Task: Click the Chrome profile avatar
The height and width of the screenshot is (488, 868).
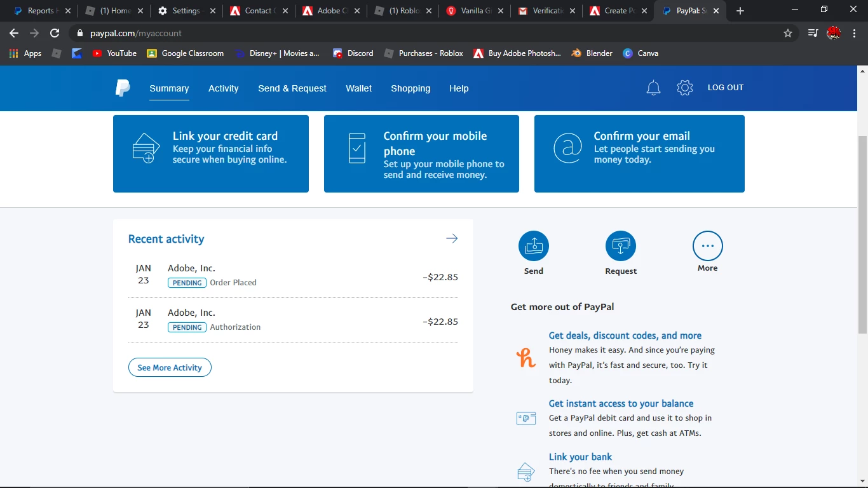Action: [834, 33]
